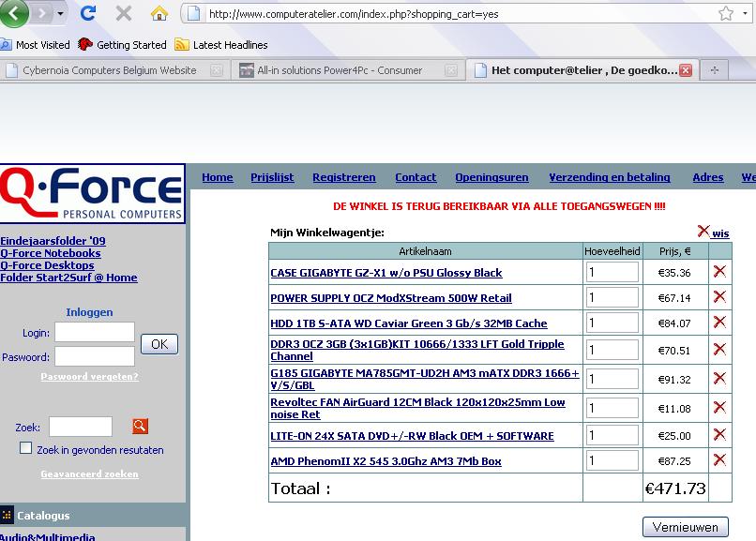Open CASE GIGABYTE GZ-X1 product link
The image size is (756, 541).
coord(386,273)
